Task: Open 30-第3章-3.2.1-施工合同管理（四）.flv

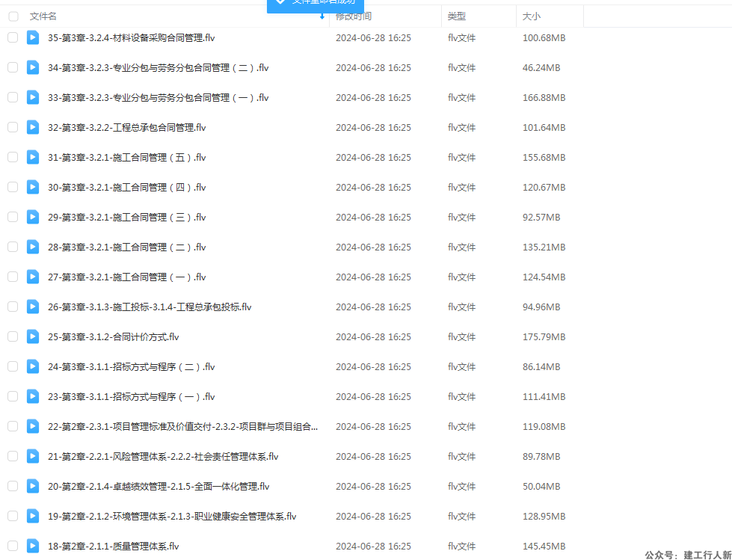Action: 126,187
